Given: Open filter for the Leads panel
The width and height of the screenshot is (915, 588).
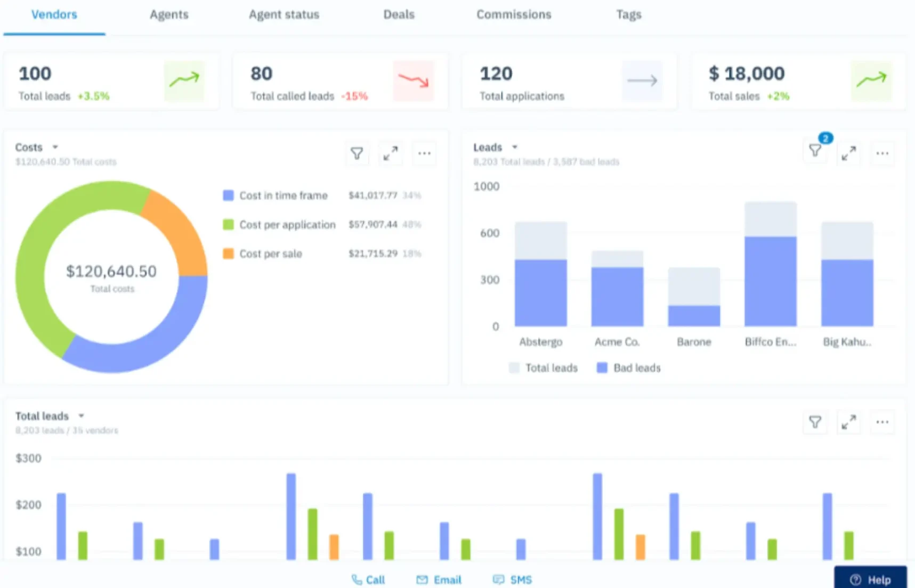Looking at the screenshot, I should pyautogui.click(x=815, y=152).
